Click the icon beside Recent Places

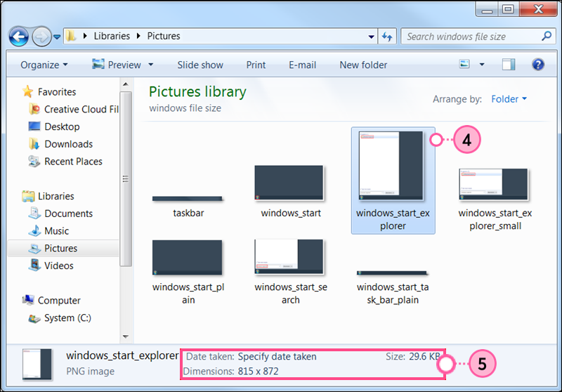click(x=34, y=162)
